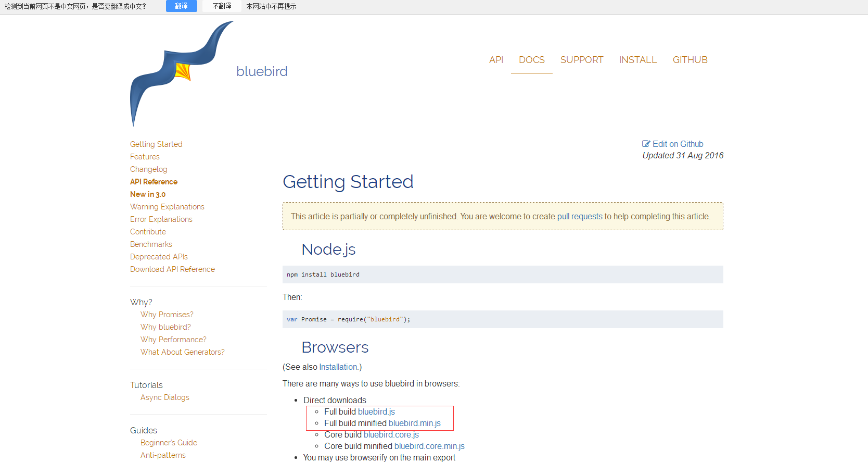868x462 pixels.
Task: Choose 不翻译 in the translation bar
Action: pos(222,6)
